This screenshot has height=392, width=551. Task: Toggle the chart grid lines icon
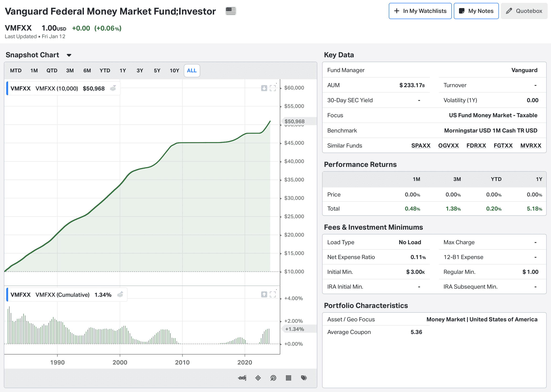pos(288,378)
